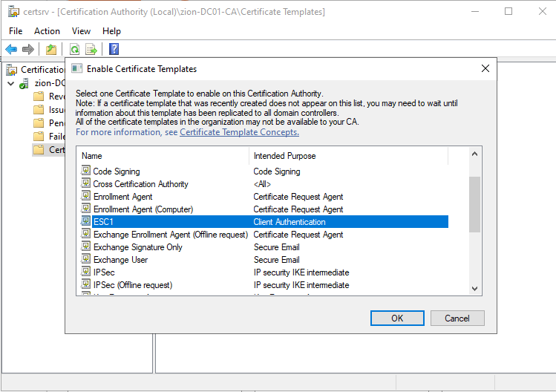Viewport: 556px width, 392px height.
Task: Select the Code Signing template icon
Action: click(x=86, y=171)
